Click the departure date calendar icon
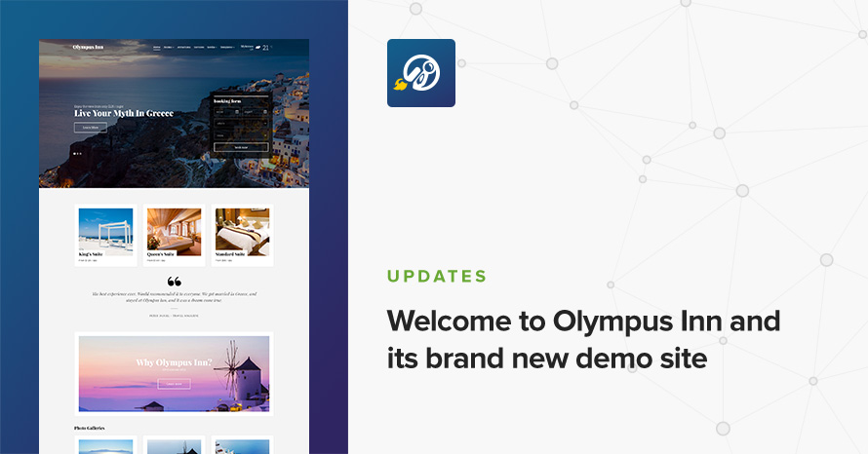 [264, 112]
